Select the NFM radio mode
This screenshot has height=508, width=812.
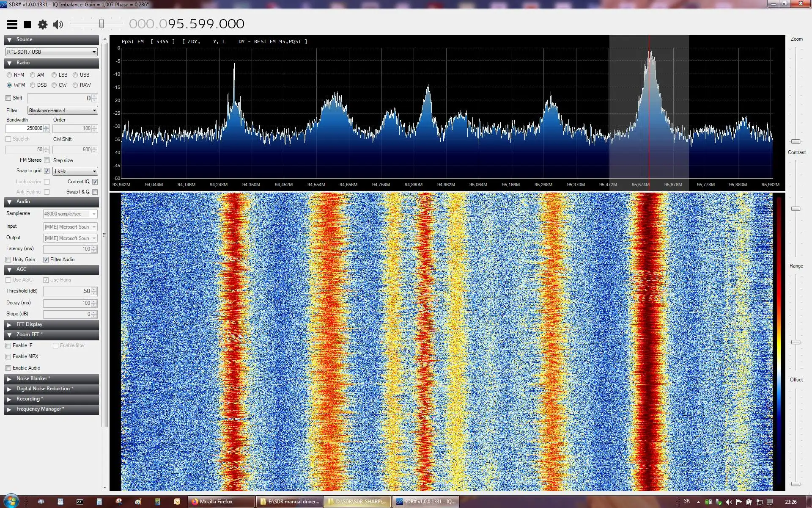[9, 75]
